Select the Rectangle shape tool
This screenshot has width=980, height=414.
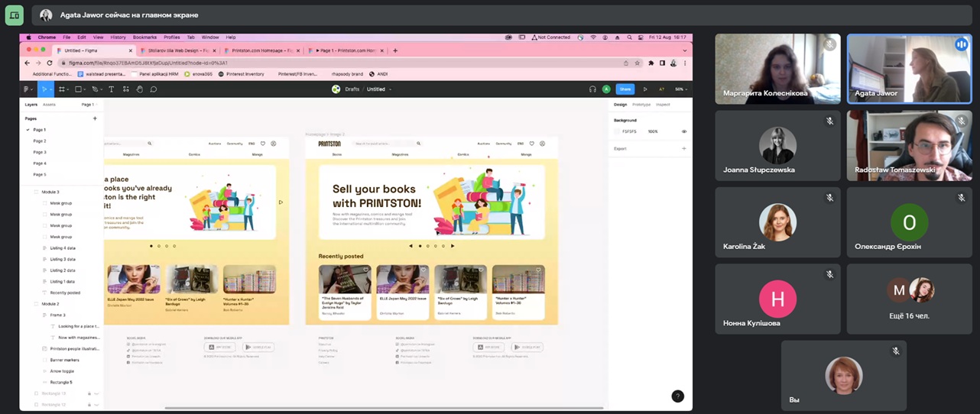pos(78,89)
